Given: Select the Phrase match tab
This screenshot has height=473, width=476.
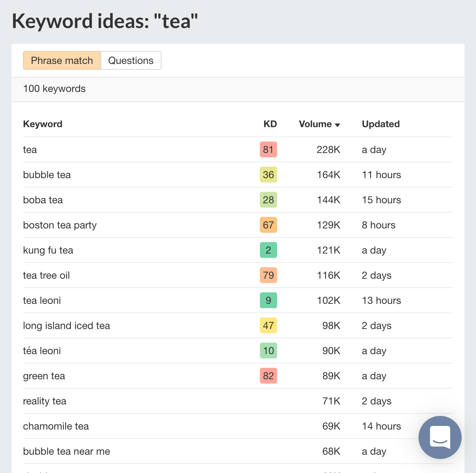Looking at the screenshot, I should 62,60.
